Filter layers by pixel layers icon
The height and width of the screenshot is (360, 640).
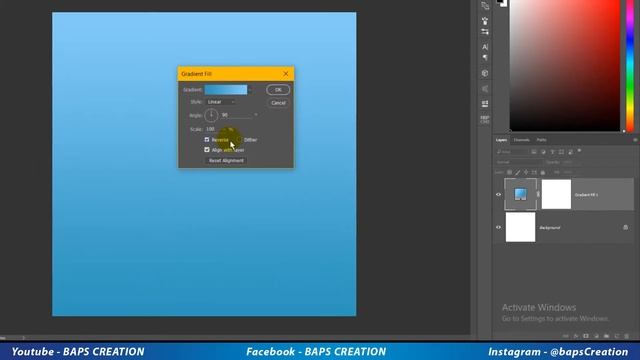(534, 152)
